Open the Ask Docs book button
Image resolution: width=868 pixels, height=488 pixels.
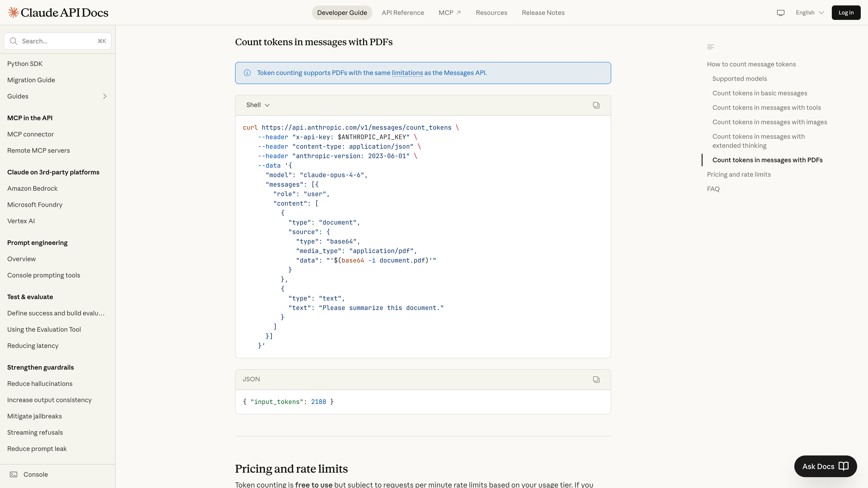click(x=825, y=466)
